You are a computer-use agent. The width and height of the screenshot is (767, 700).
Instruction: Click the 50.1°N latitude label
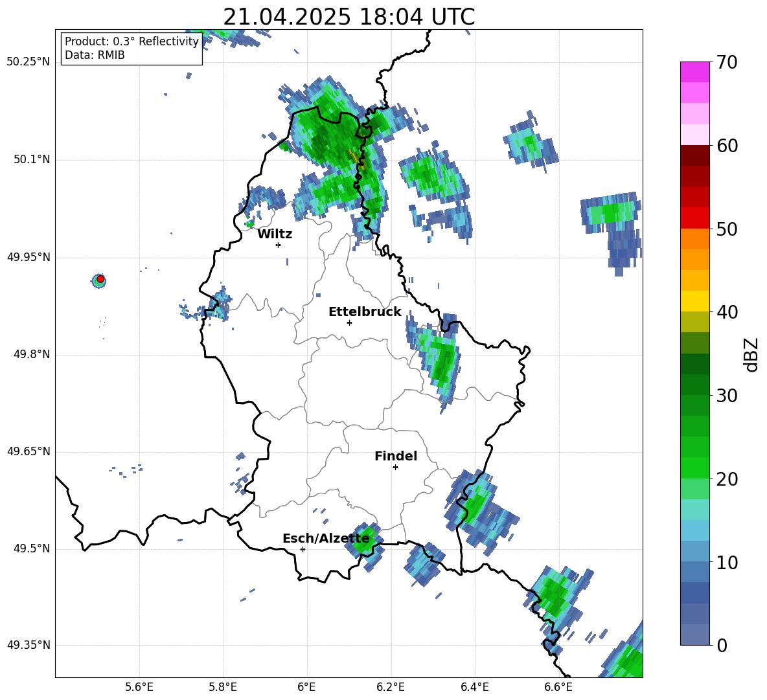pyautogui.click(x=32, y=160)
